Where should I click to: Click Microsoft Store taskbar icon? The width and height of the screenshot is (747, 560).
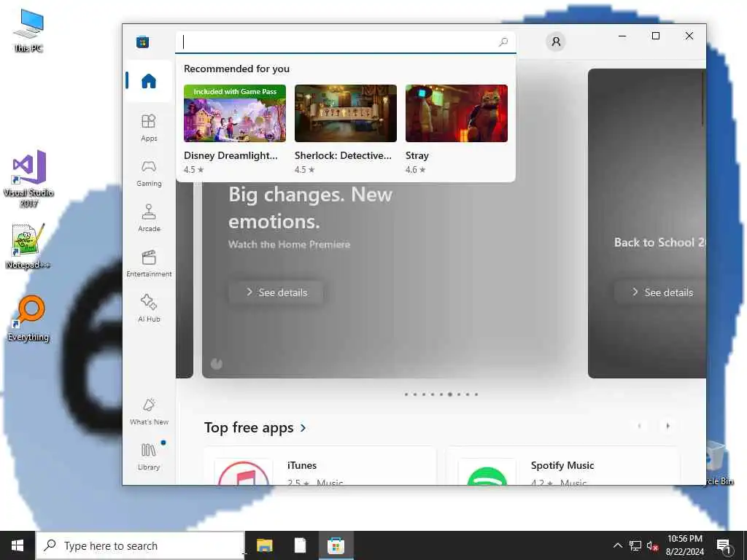click(336, 545)
